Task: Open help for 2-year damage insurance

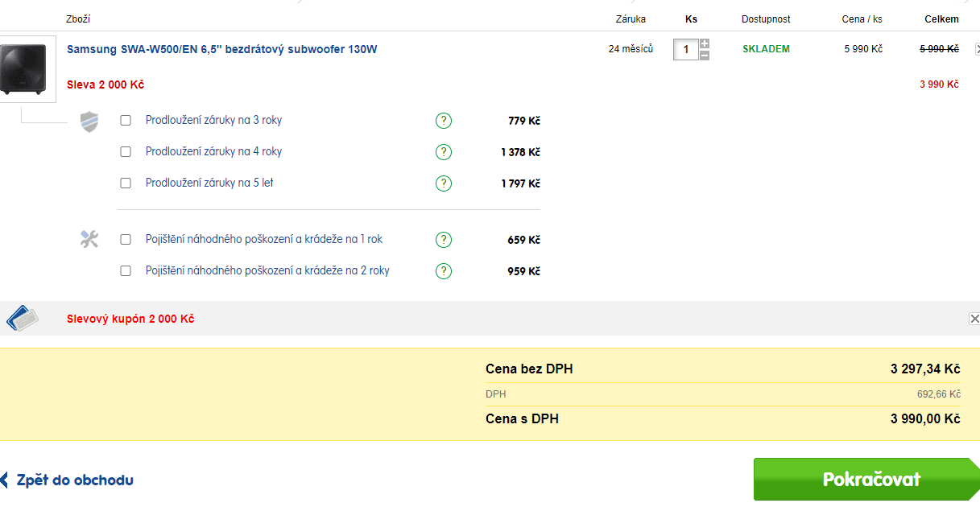Action: [x=443, y=271]
